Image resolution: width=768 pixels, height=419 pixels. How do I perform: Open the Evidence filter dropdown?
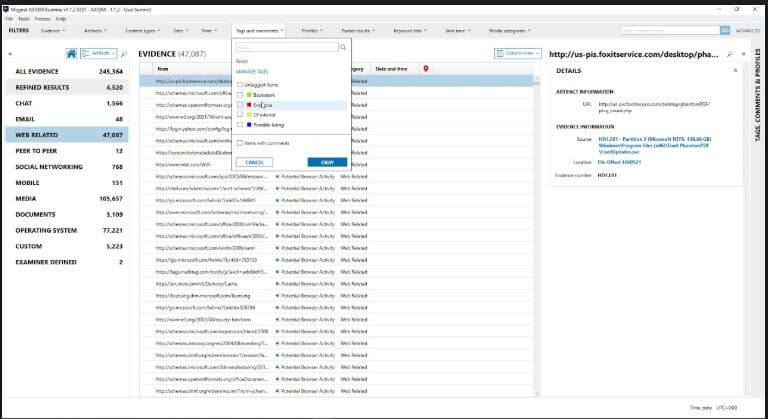coord(53,30)
